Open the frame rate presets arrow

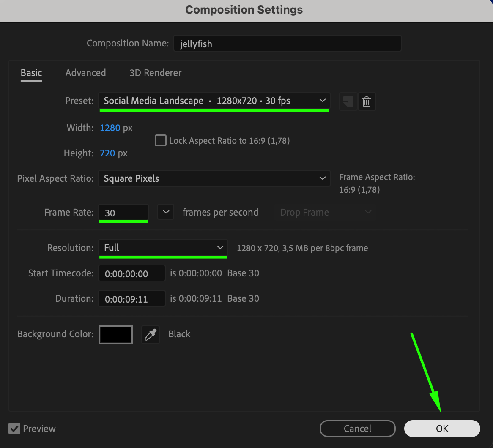coord(166,212)
